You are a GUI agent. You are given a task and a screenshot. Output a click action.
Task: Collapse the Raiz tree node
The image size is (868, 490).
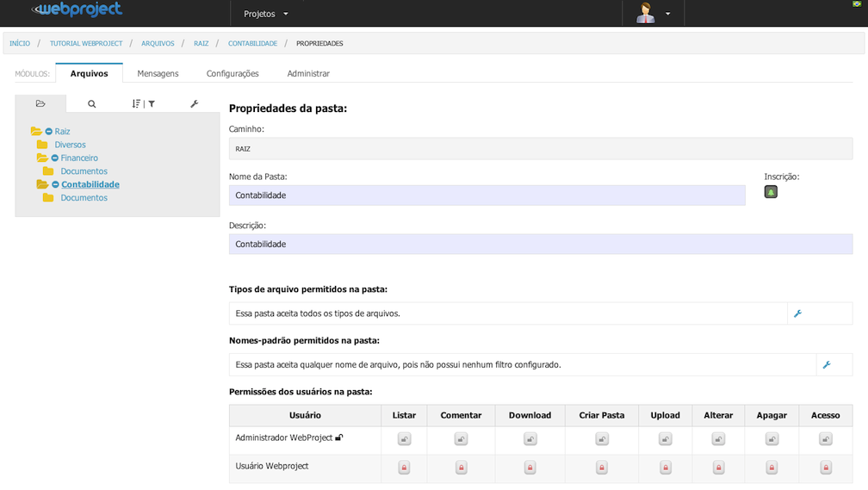pyautogui.click(x=49, y=131)
